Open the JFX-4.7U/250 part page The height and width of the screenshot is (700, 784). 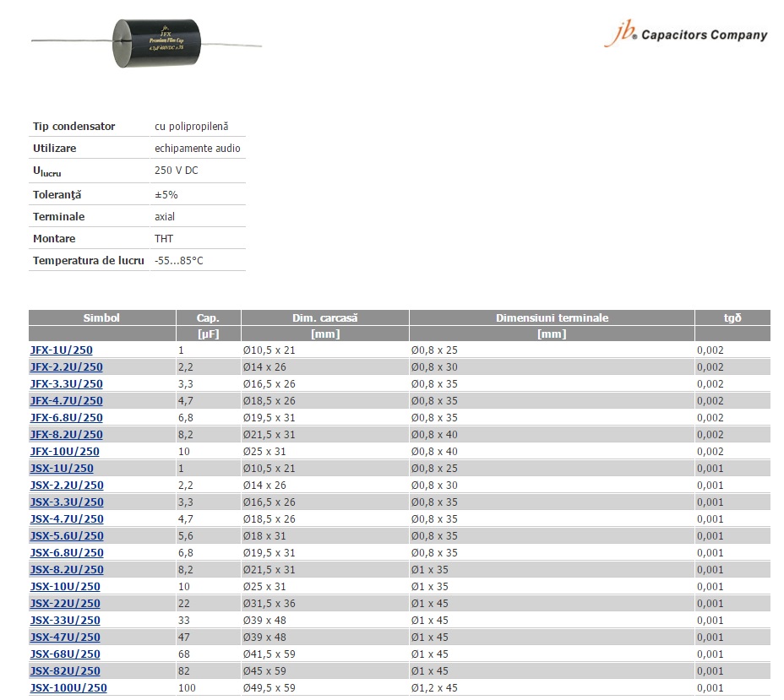point(66,400)
